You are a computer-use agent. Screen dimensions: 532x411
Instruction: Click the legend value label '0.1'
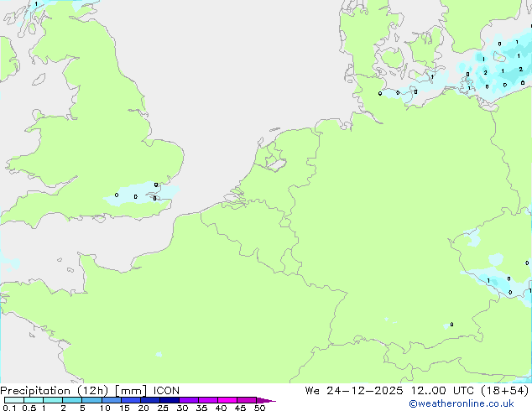tap(10, 408)
